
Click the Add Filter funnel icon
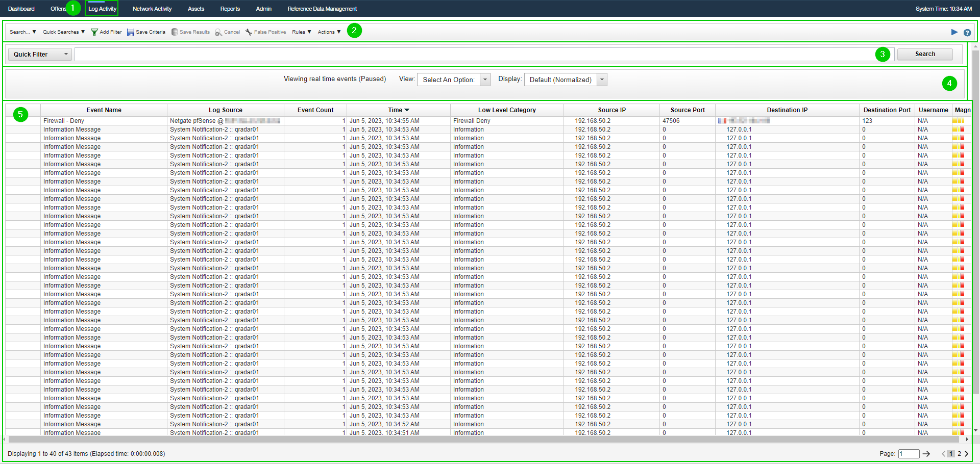(x=94, y=32)
